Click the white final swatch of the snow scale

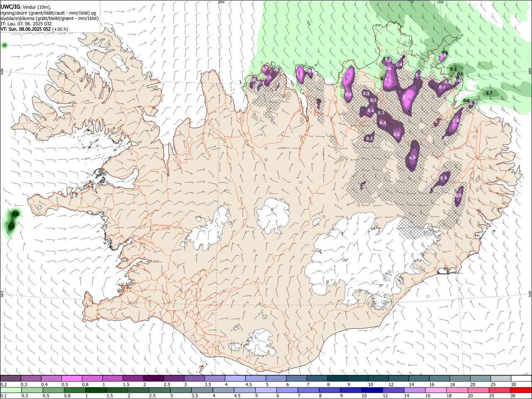[521, 379]
